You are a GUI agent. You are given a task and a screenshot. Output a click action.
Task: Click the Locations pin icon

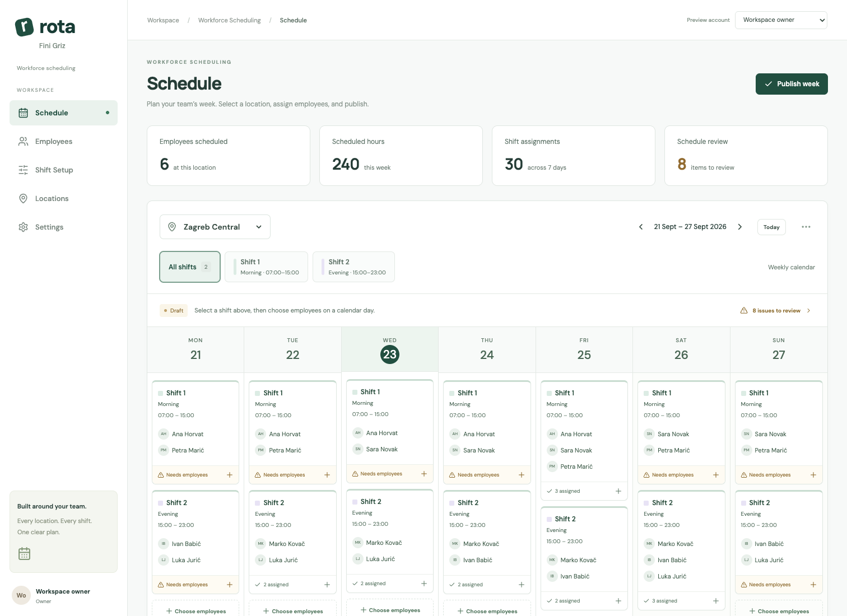pyautogui.click(x=23, y=199)
